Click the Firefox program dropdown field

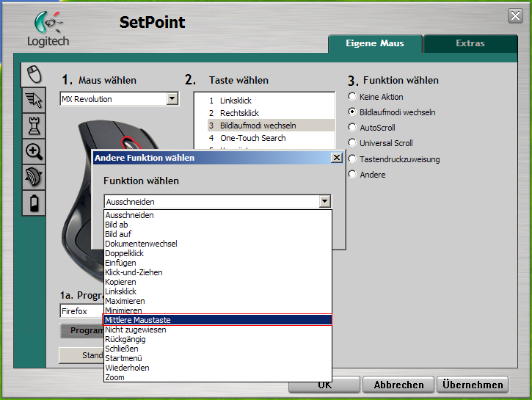[x=81, y=310]
